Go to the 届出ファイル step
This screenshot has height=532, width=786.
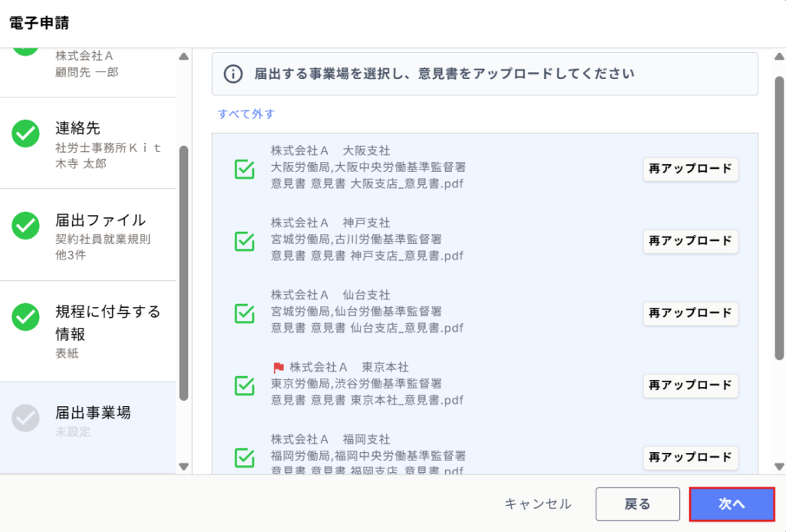pos(88,235)
